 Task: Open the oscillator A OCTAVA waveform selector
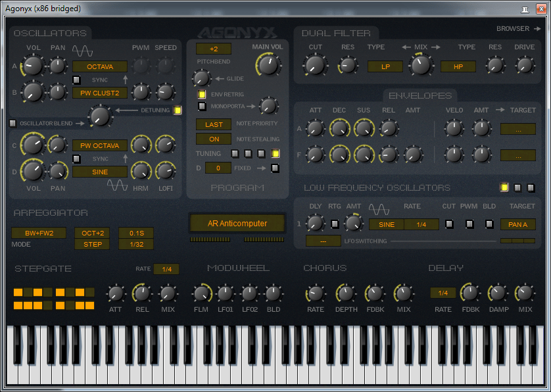100,66
